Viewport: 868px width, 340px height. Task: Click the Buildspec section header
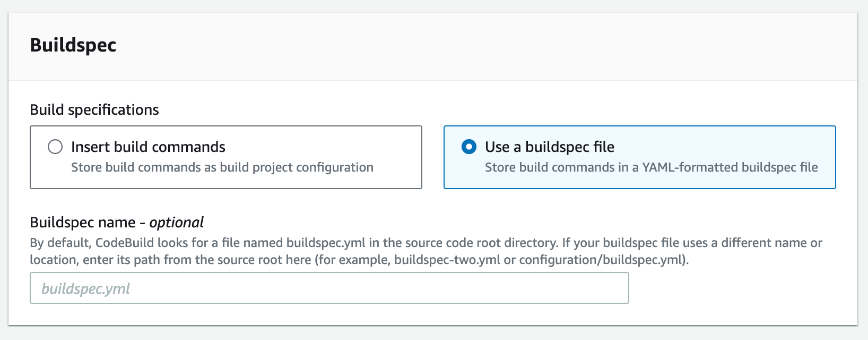(x=73, y=45)
